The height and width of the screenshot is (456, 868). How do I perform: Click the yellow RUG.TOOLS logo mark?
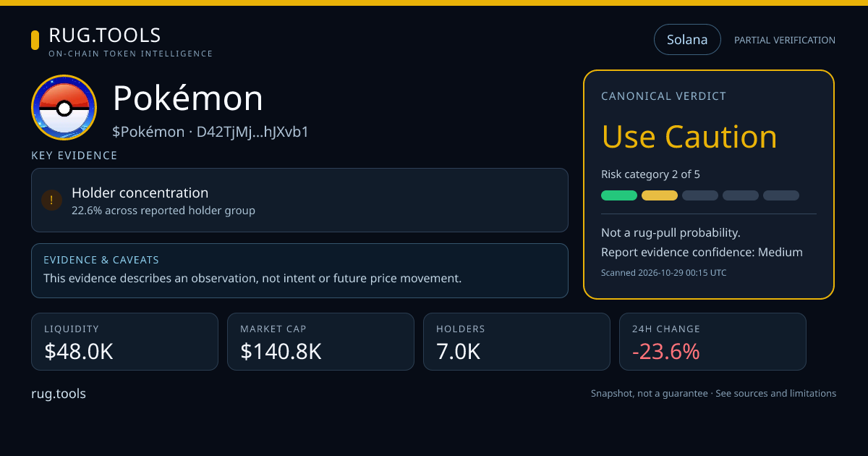(35, 40)
